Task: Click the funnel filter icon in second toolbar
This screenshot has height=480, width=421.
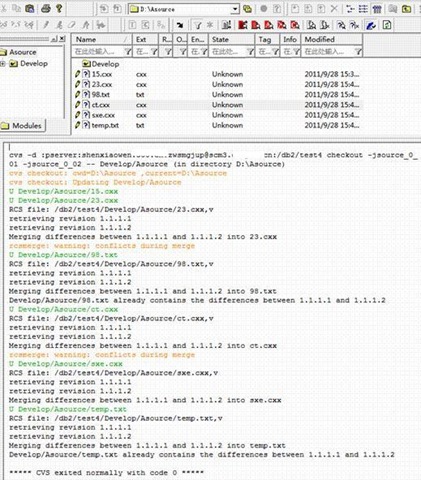Action: coord(198,25)
